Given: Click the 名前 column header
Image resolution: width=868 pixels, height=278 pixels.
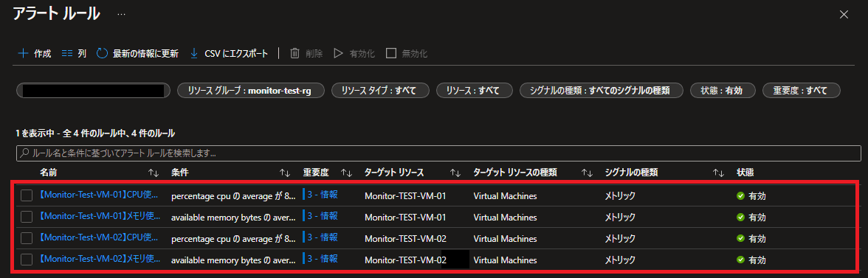Looking at the screenshot, I should (48, 173).
